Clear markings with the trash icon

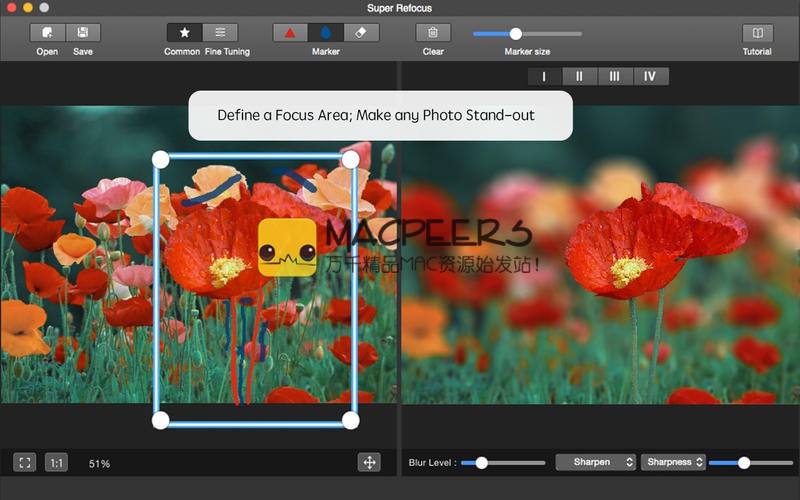tap(433, 33)
